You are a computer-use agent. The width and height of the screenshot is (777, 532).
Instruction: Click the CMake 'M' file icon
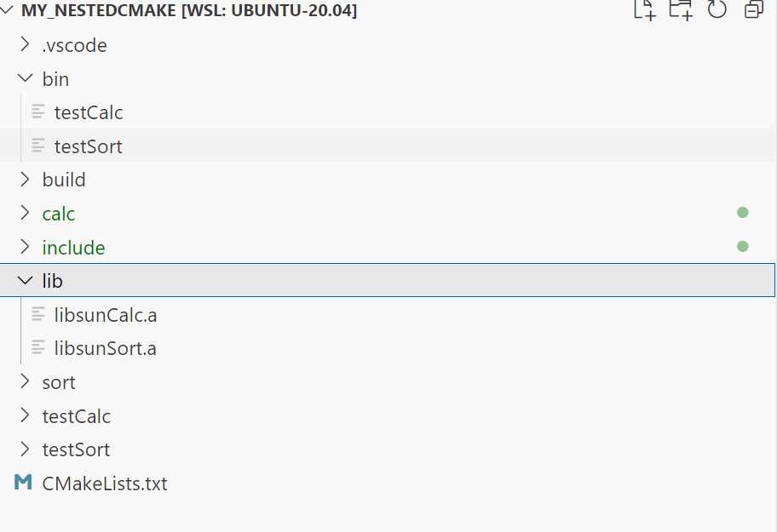tap(23, 483)
